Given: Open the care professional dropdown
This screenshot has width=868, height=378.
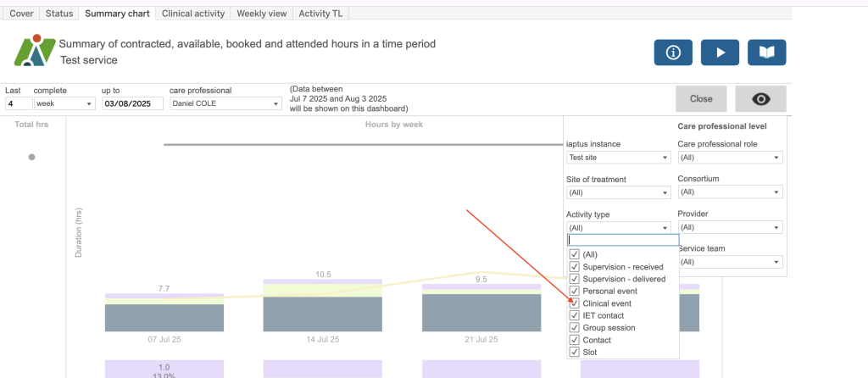Looking at the screenshot, I should point(225,104).
